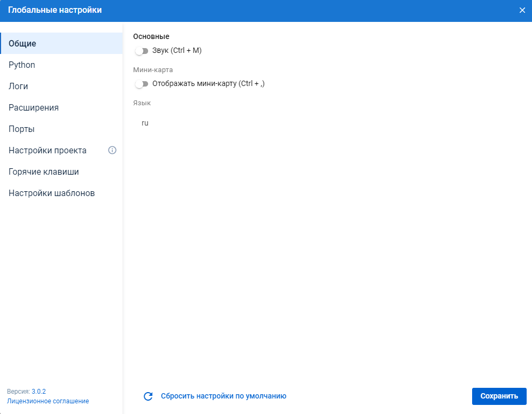Enable Отображать мини-карту switch

tap(142, 84)
